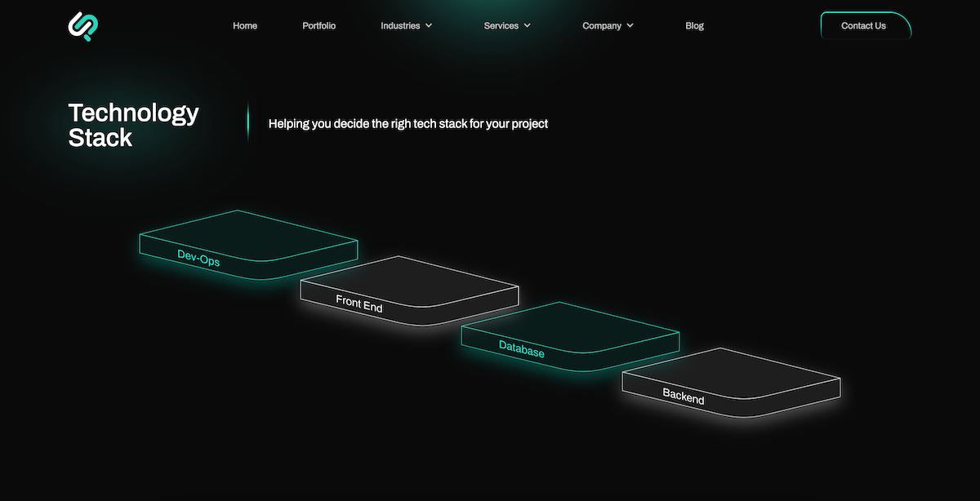Click the Services nav label
The height and width of the screenshot is (501, 980).
pos(501,25)
